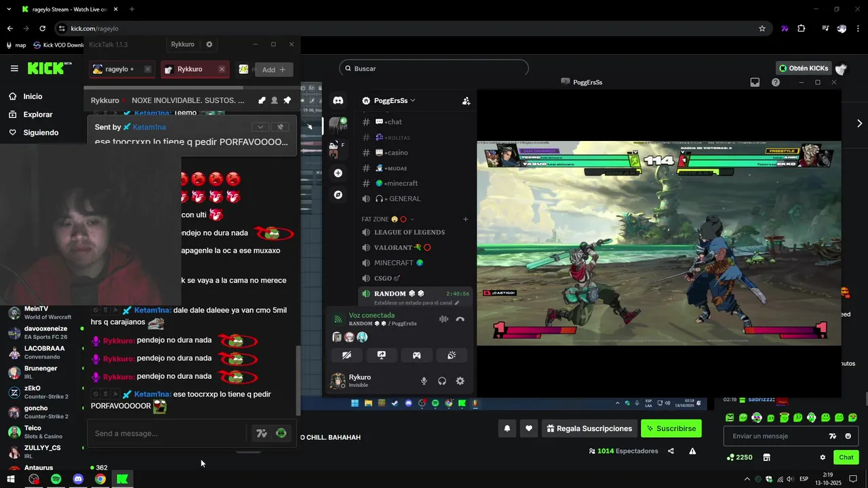Open davooxeneize channel in followed list
Screen dimensions: 868x488
pyautogui.click(x=46, y=333)
